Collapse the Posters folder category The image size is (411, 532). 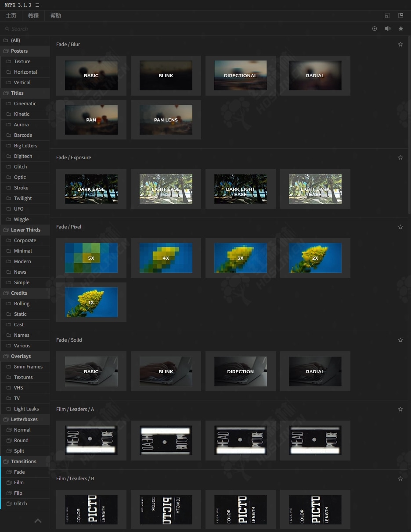19,51
